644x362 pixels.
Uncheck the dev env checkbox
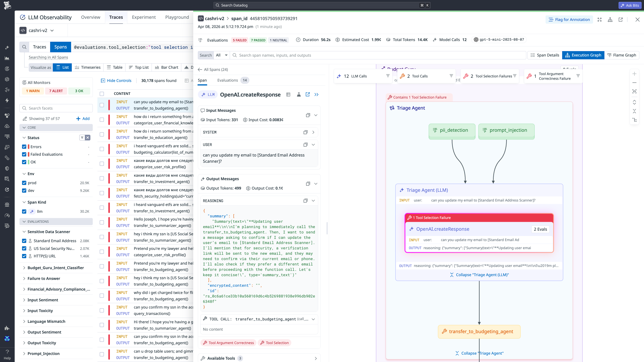point(24,191)
